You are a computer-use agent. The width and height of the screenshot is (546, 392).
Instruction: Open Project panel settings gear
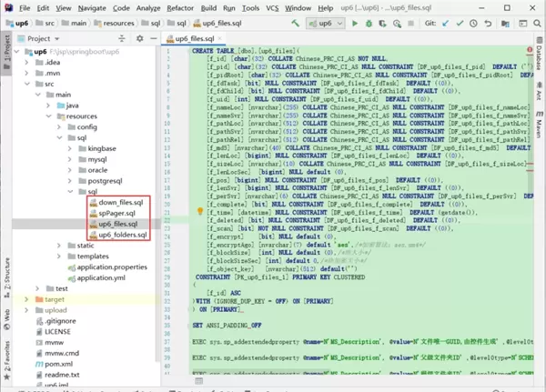pyautogui.click(x=139, y=39)
